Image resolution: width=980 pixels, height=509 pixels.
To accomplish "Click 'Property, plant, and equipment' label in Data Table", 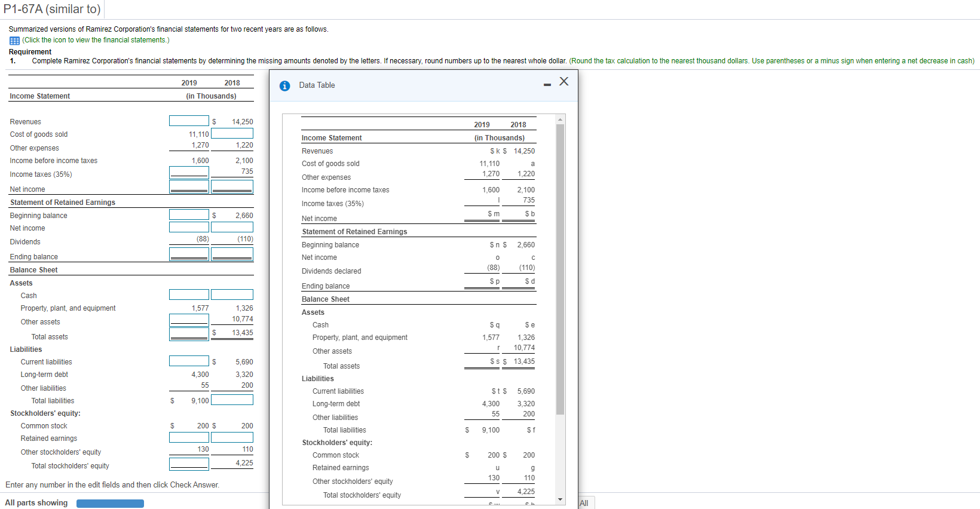I will pos(360,338).
